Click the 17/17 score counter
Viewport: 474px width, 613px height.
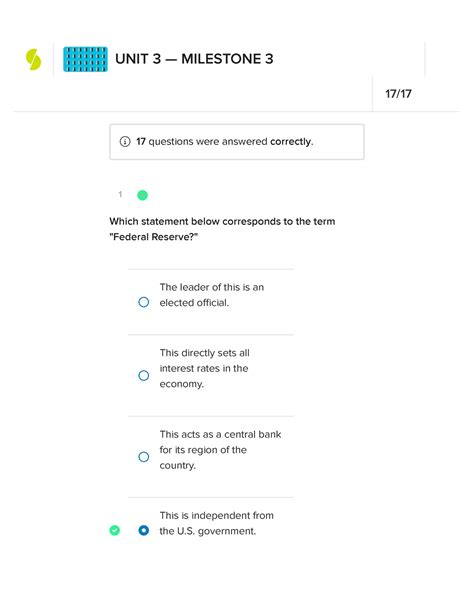pyautogui.click(x=398, y=94)
